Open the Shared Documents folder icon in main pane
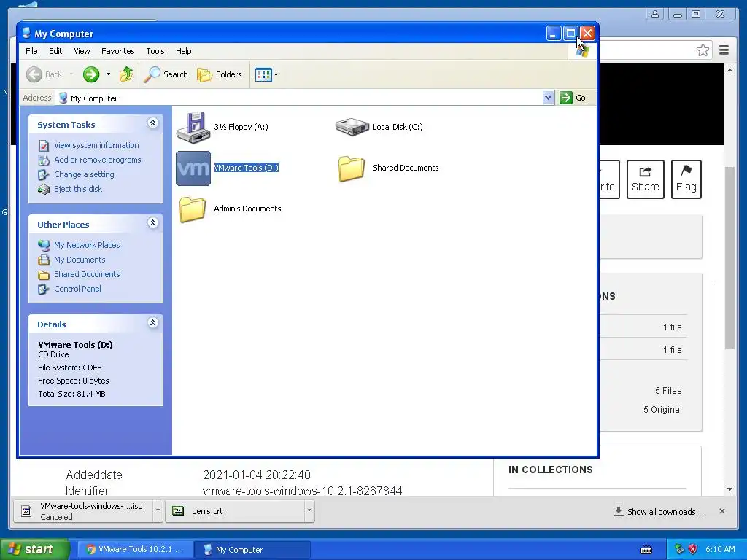Viewport: 747px width, 560px height. pyautogui.click(x=352, y=168)
